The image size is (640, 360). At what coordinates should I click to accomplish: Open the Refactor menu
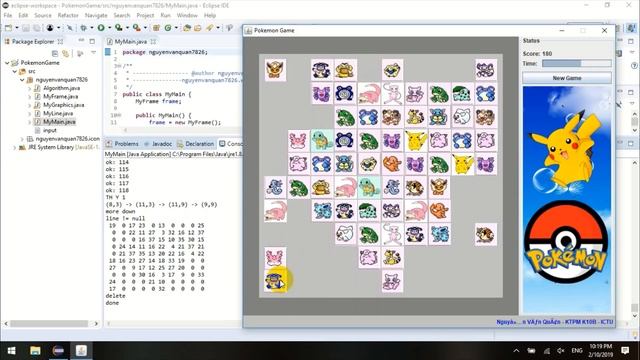(x=68, y=15)
